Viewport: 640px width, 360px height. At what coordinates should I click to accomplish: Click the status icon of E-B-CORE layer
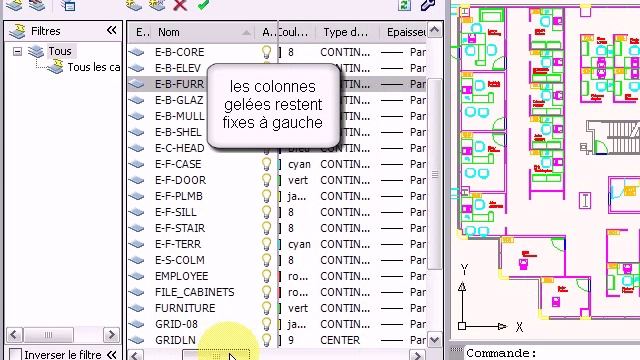pos(137,52)
